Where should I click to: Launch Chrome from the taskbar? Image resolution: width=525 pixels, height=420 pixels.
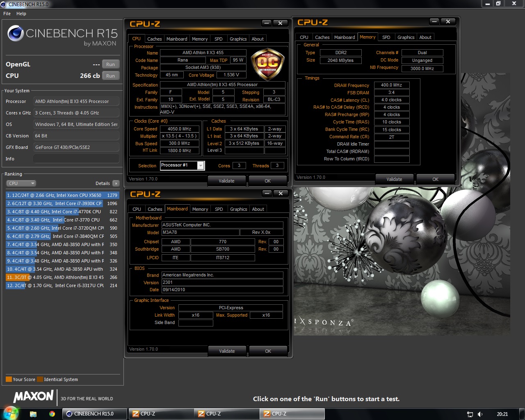[52, 414]
